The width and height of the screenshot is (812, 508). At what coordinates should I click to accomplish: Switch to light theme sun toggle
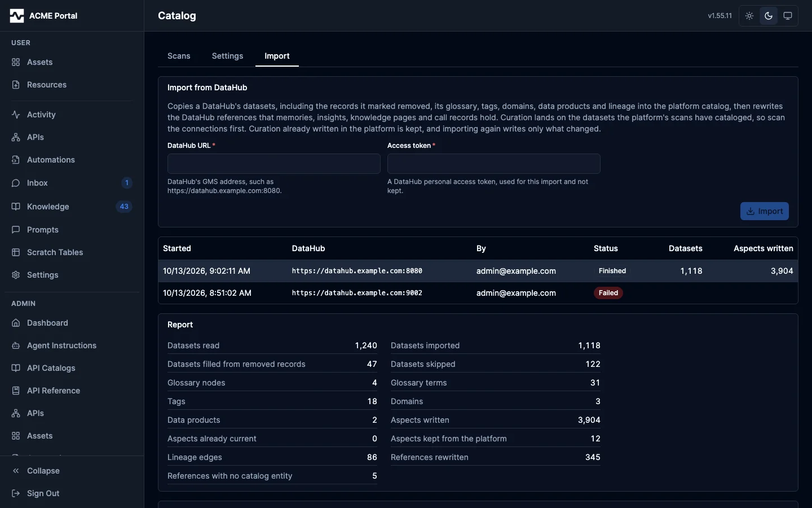(749, 16)
